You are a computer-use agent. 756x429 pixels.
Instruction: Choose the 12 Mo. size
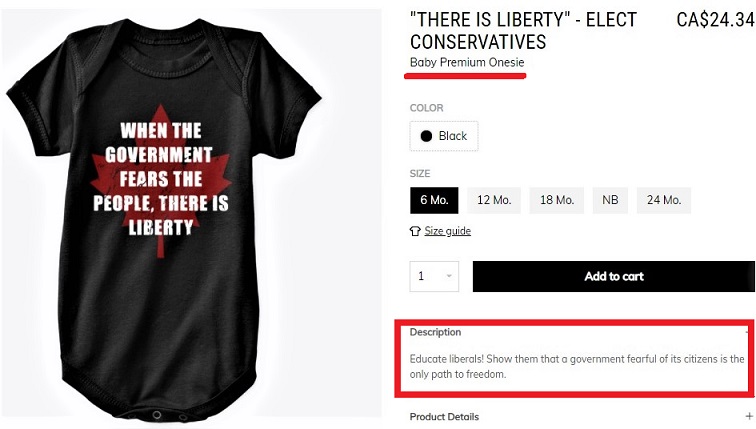(x=494, y=200)
